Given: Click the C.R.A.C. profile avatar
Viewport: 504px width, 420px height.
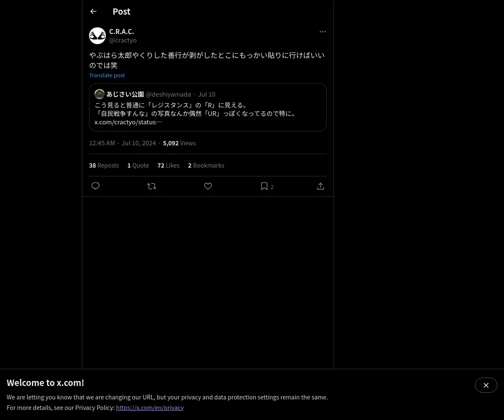Looking at the screenshot, I should [97, 36].
